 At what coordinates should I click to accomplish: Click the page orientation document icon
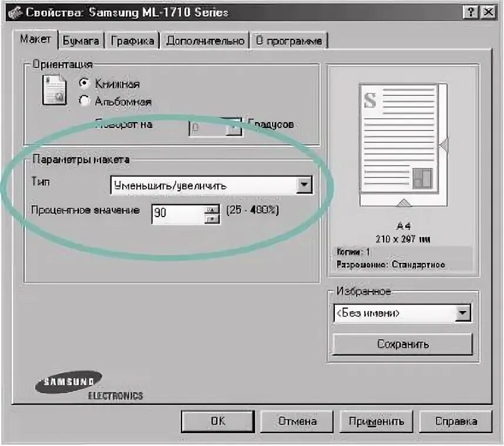coord(54,90)
